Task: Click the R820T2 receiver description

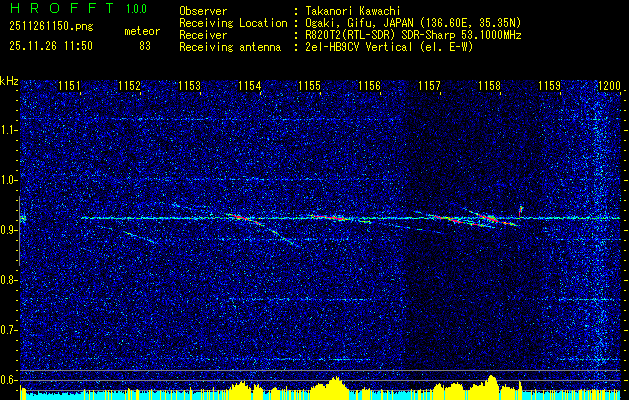Action: point(413,35)
